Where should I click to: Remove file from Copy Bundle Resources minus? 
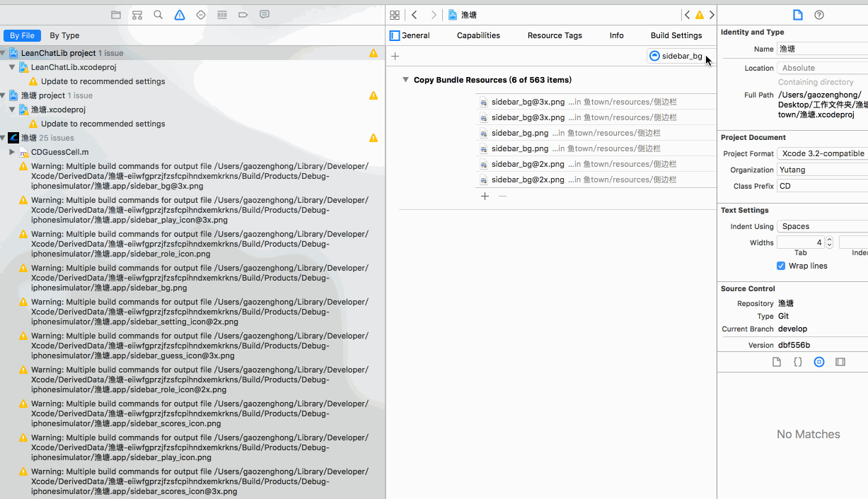point(502,196)
